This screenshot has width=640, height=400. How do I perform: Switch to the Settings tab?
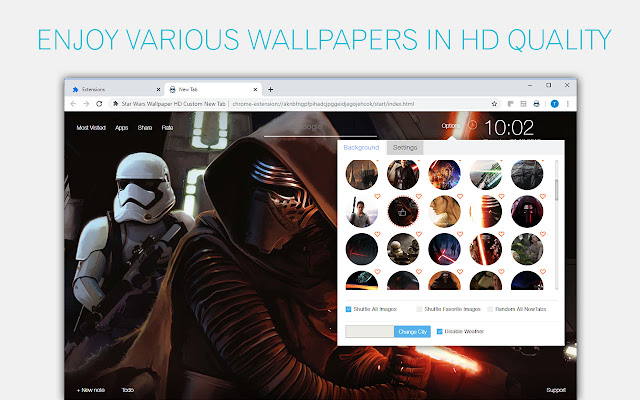pos(405,148)
